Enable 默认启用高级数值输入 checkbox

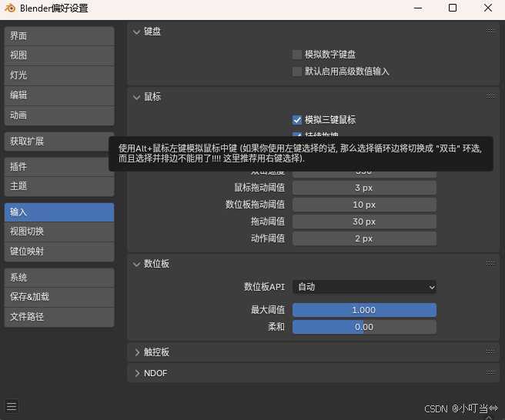[297, 72]
